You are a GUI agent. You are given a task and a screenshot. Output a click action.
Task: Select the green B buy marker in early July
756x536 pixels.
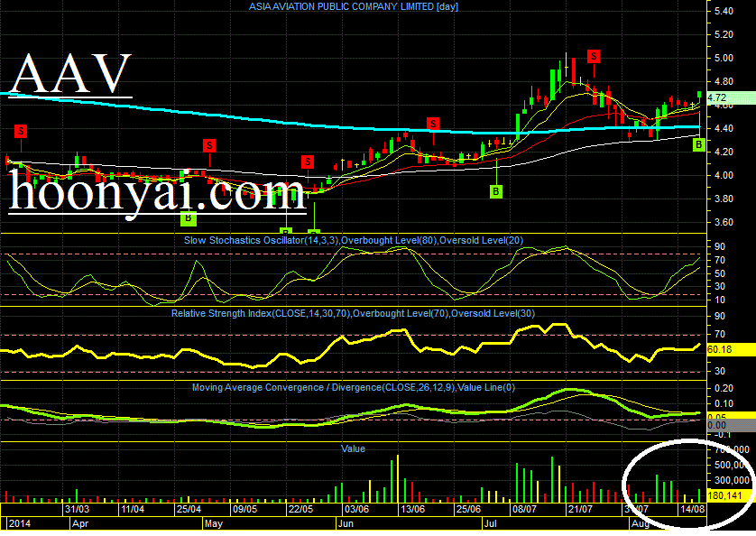click(x=495, y=191)
